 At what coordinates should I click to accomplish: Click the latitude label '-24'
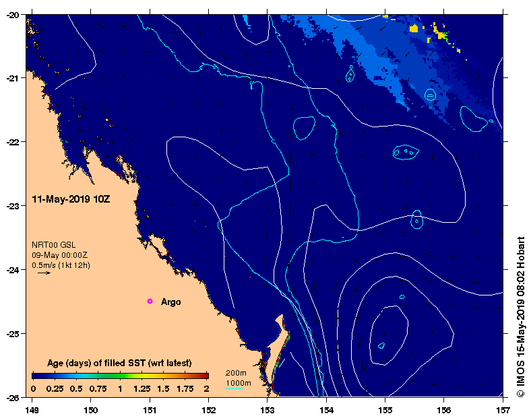point(13,270)
